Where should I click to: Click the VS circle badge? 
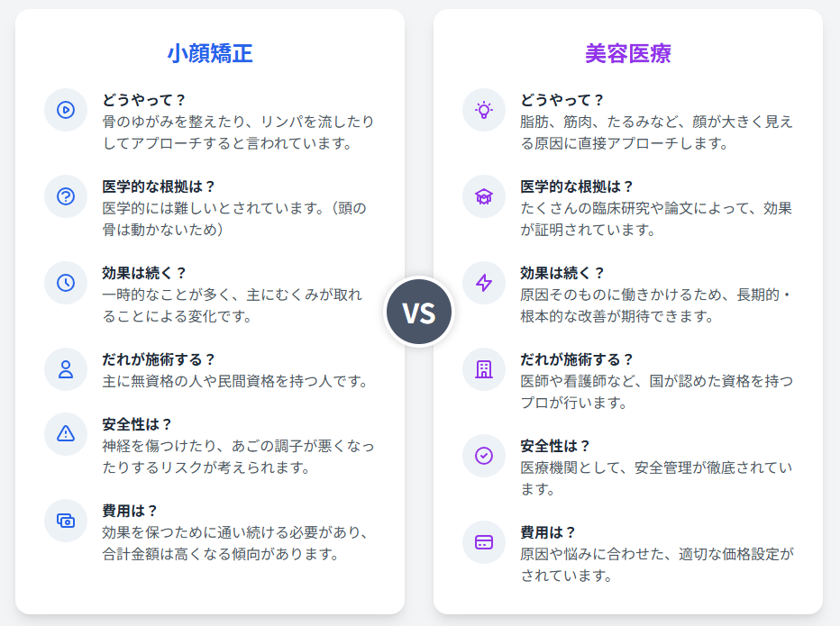point(419,313)
